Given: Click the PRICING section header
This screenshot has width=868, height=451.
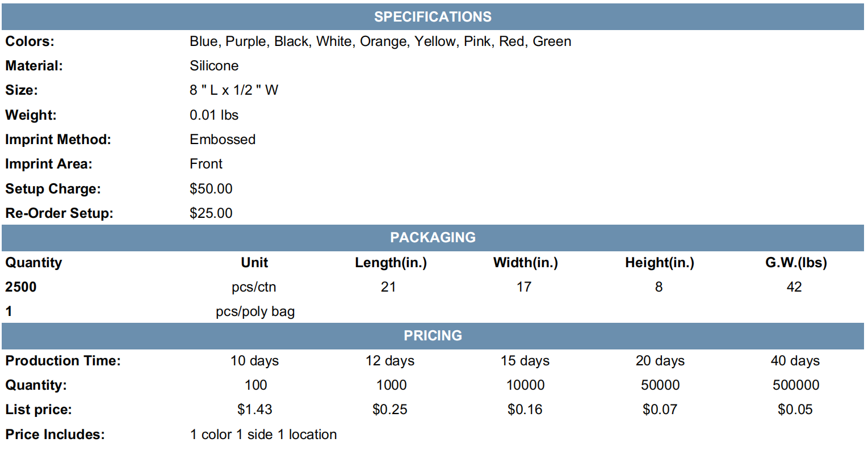Looking at the screenshot, I should [433, 335].
